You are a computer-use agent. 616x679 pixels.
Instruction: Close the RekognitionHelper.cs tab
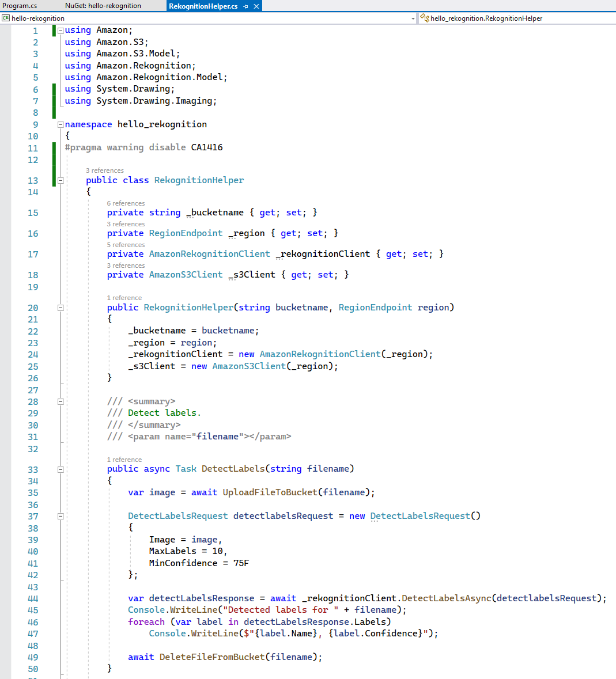(256, 6)
